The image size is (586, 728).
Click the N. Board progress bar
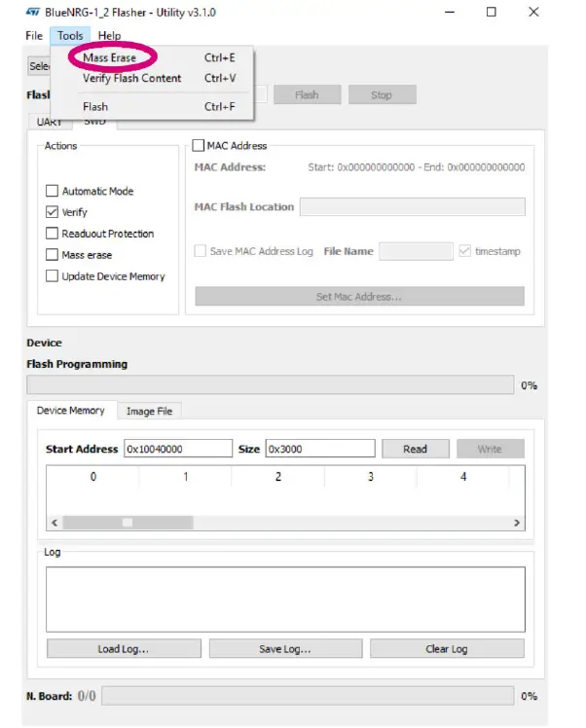pos(308,696)
